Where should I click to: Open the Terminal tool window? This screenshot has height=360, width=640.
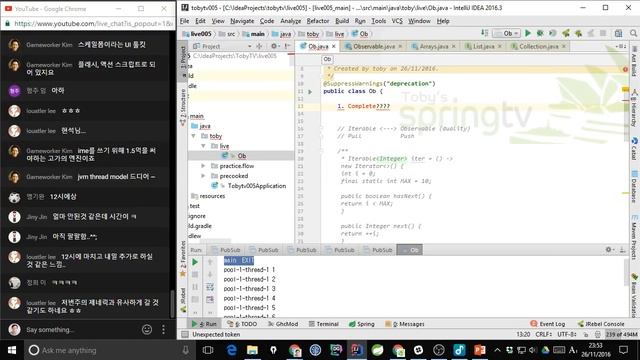(324, 324)
